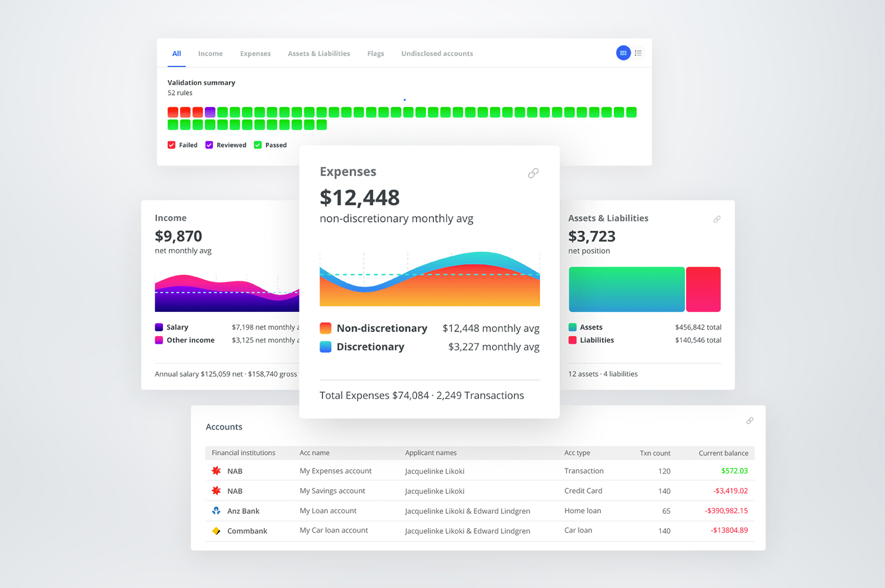The width and height of the screenshot is (885, 588).
Task: Click the Non-discretionary orange legend swatch
Action: click(x=325, y=328)
